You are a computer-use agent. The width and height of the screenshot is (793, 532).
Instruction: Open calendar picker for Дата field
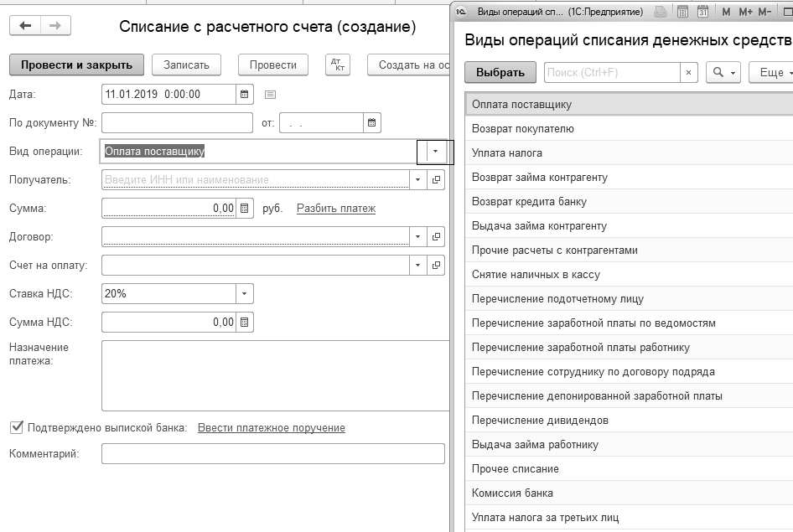click(244, 95)
